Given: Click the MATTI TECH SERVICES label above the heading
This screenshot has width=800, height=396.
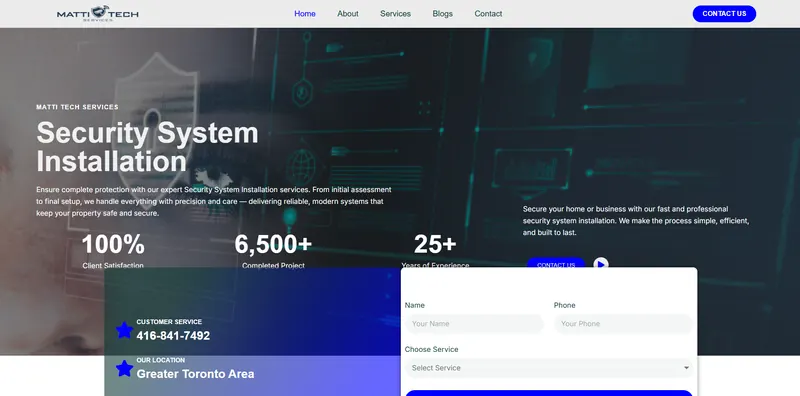Looking at the screenshot, I should [77, 107].
